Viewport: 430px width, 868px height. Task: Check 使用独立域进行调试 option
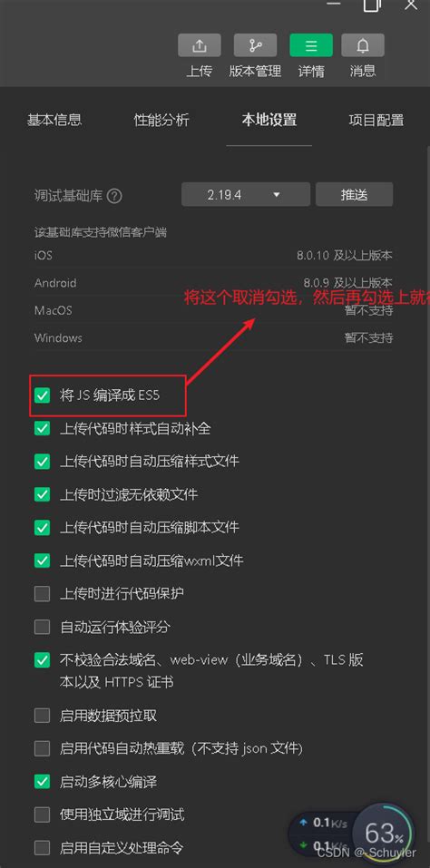click(x=42, y=814)
